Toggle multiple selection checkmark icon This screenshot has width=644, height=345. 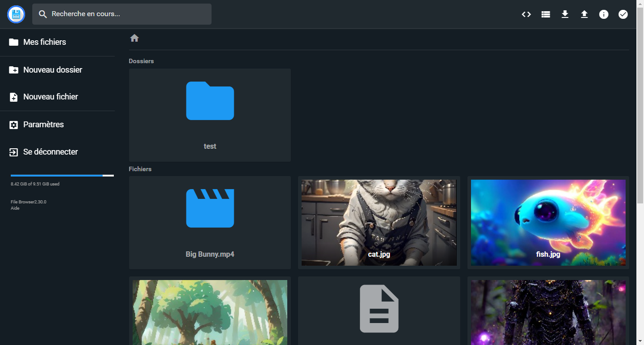tap(623, 14)
